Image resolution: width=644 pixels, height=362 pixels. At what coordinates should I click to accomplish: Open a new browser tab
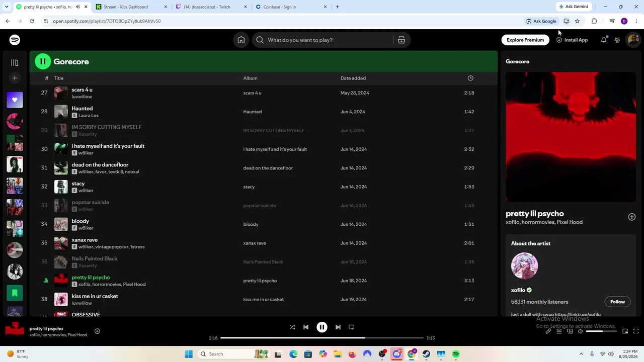coord(337,7)
